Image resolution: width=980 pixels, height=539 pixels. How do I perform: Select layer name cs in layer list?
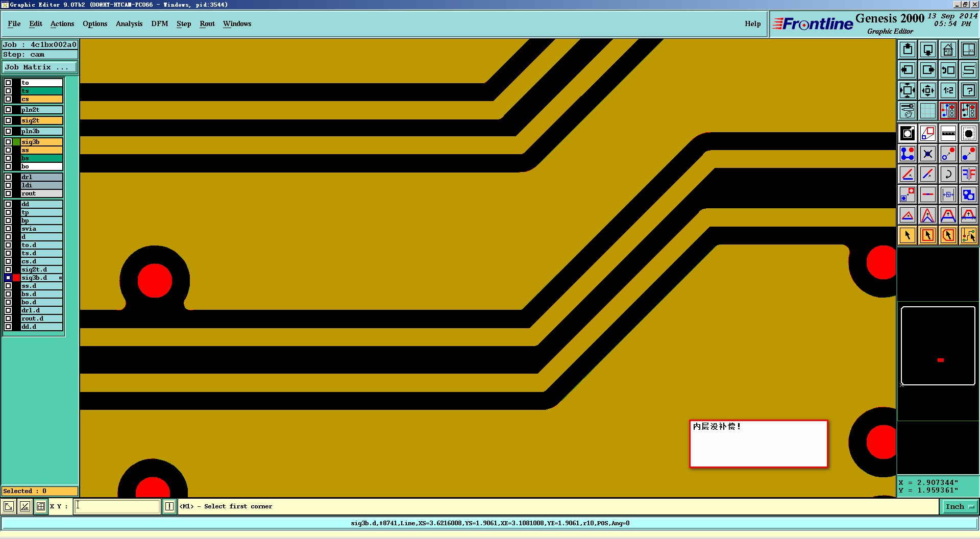(41, 99)
